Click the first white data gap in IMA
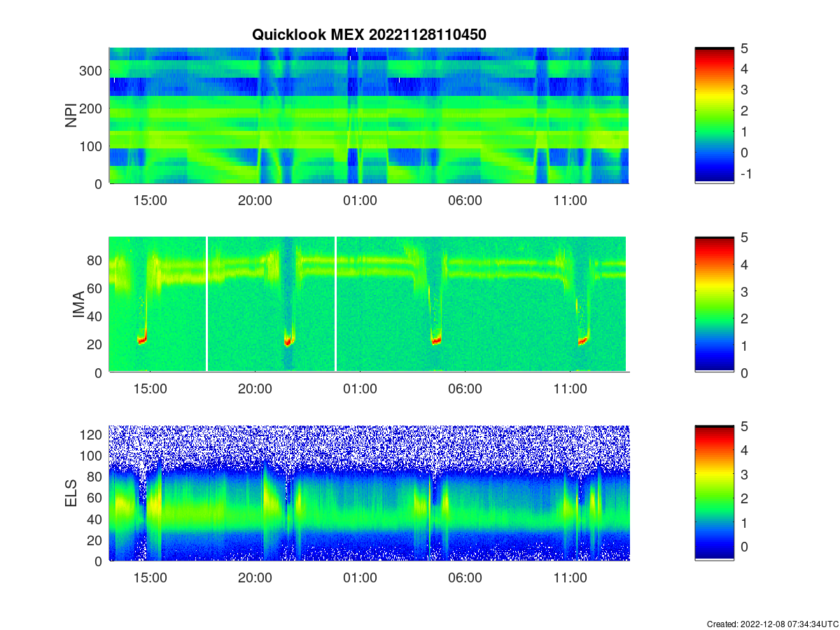 click(207, 304)
